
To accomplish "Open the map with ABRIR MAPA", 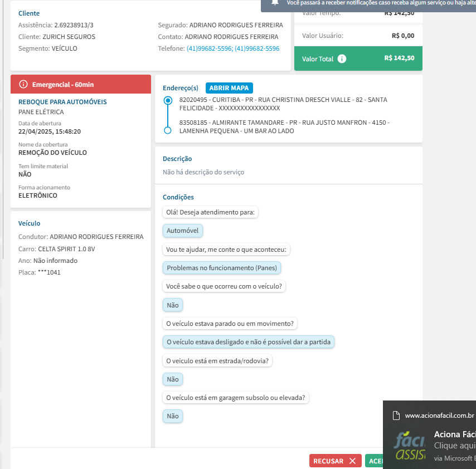I will [x=229, y=88].
